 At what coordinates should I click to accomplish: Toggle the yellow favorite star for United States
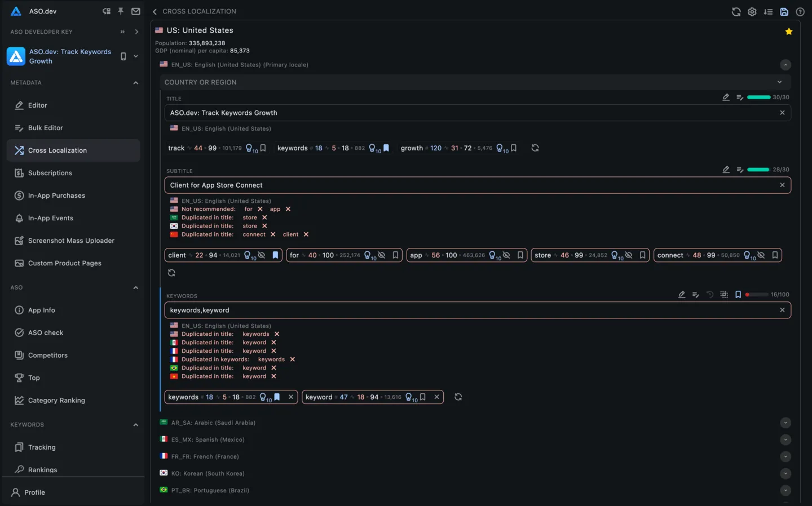coord(788,32)
